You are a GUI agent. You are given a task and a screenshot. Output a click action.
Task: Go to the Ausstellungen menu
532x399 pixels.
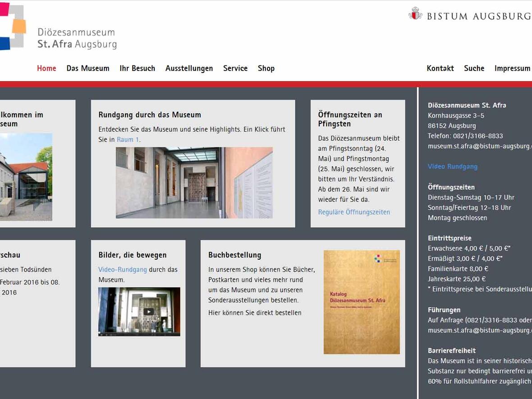[x=189, y=69]
